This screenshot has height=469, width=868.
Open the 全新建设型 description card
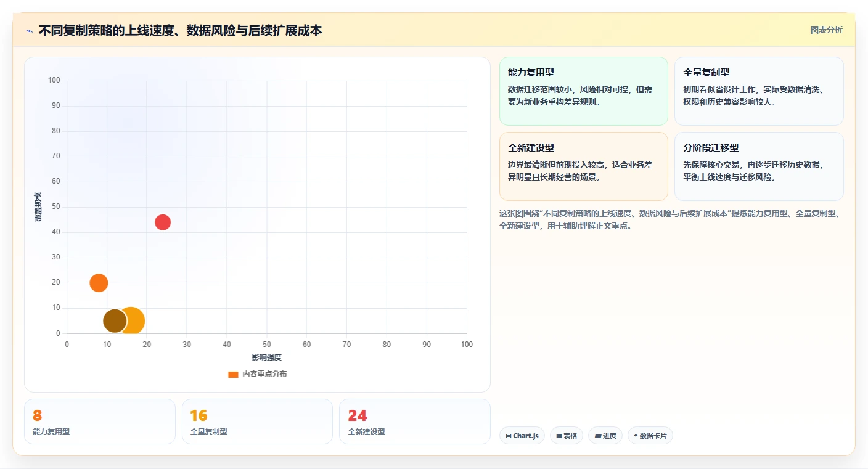pyautogui.click(x=583, y=166)
